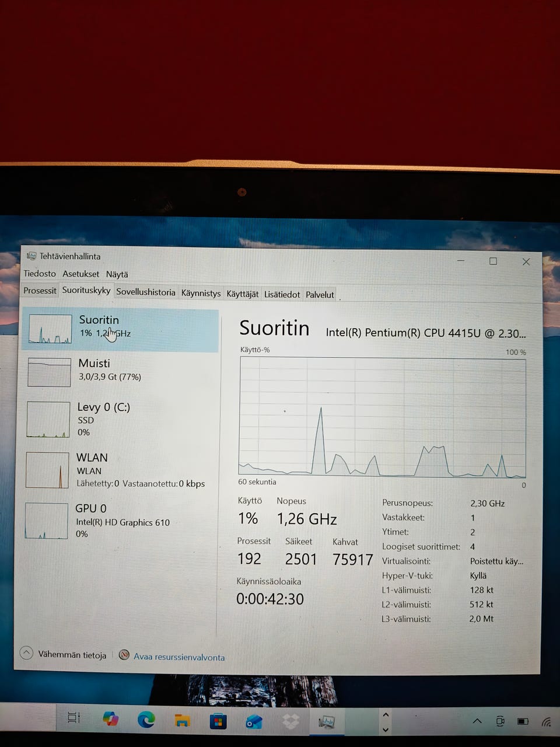Collapse details with Vähemmän tietoja chevron
560x747 pixels.
point(26,653)
